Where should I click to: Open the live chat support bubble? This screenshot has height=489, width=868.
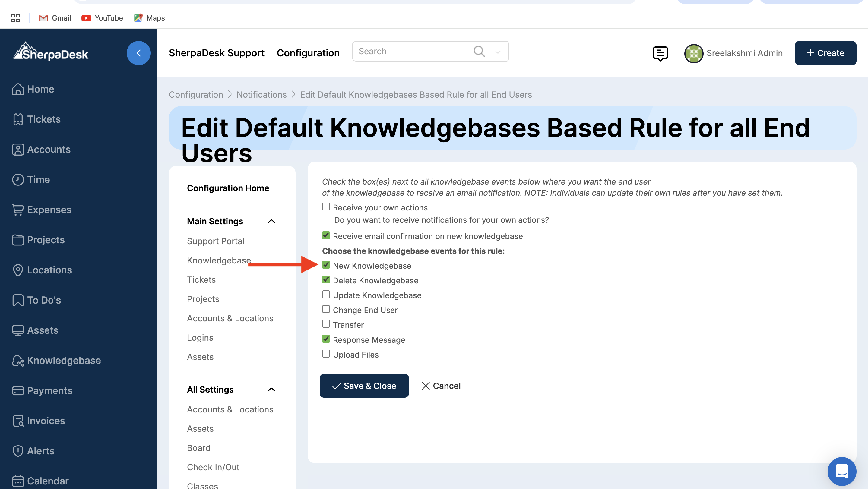point(841,471)
